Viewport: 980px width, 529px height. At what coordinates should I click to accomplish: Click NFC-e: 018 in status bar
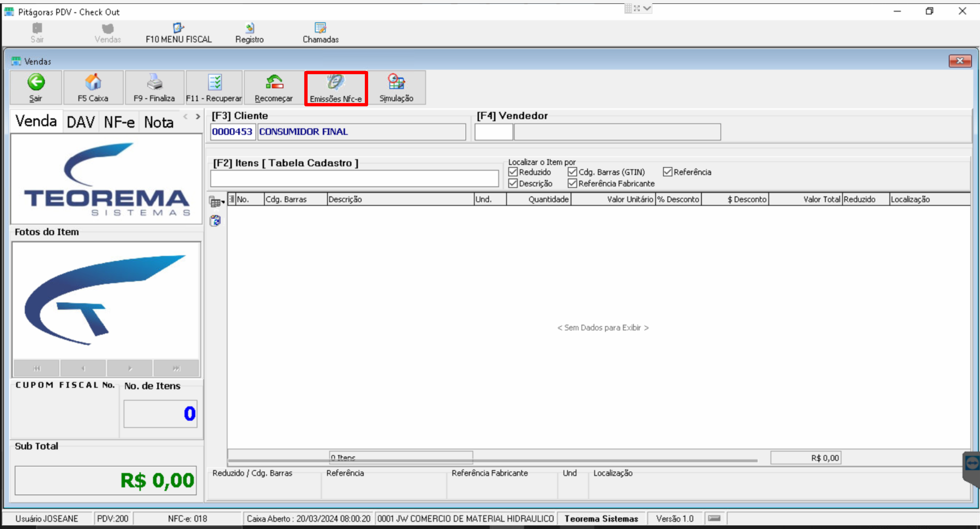188,519
